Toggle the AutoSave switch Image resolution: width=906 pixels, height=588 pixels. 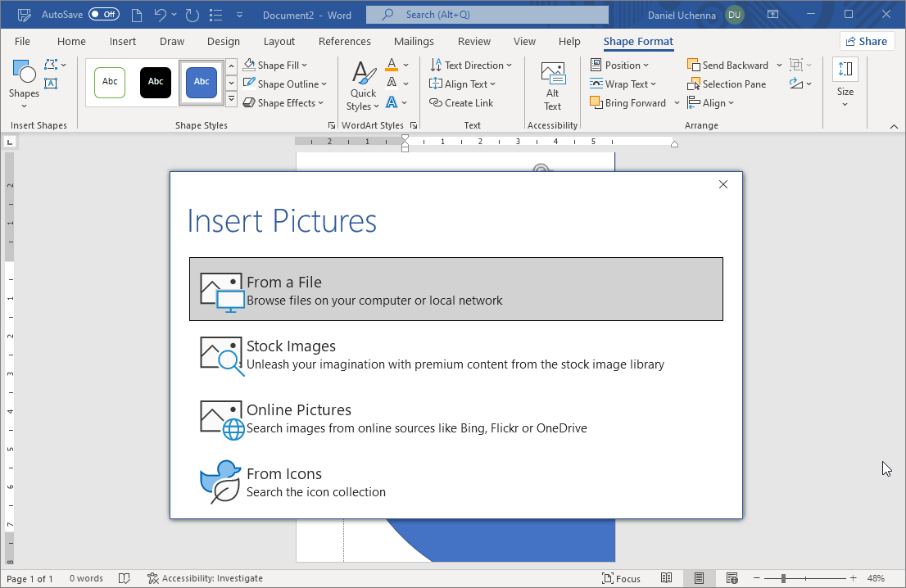[x=104, y=15]
